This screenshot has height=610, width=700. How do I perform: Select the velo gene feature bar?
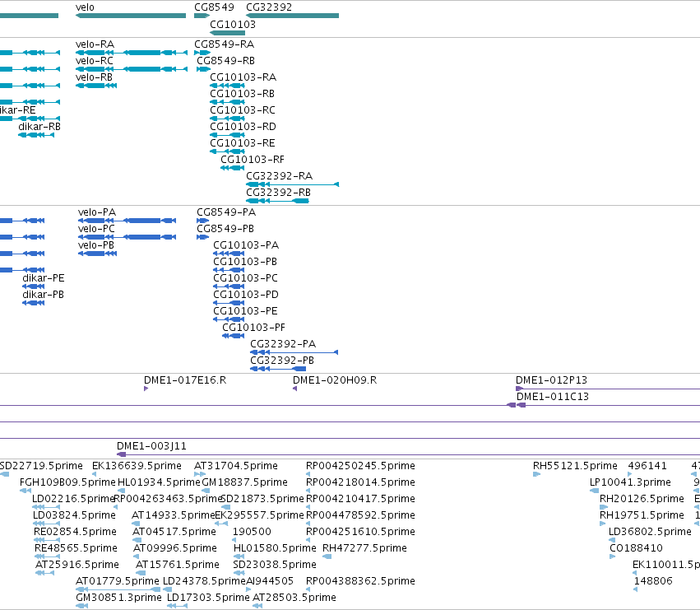coord(131,16)
